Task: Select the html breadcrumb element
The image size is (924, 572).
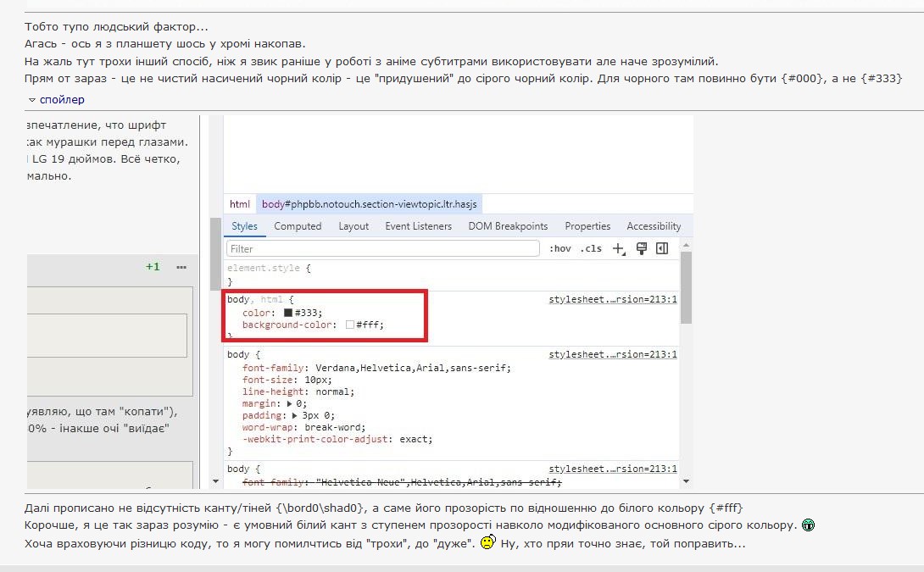Action: coord(240,204)
